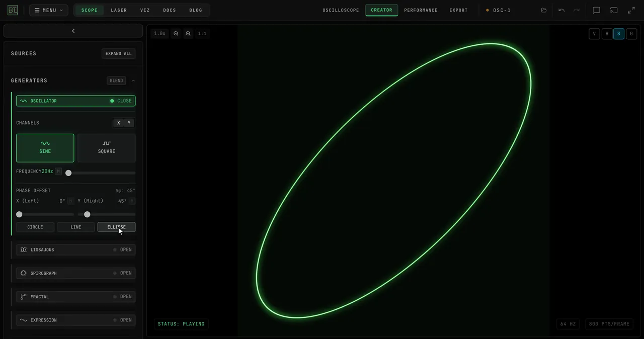Redo the last action
The image size is (644, 339).
coord(577,10)
